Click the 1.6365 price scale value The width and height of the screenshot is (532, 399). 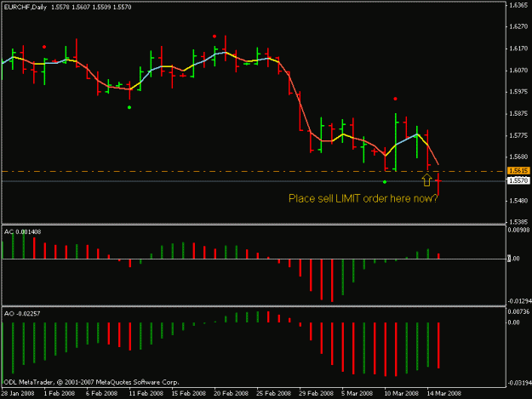point(518,5)
